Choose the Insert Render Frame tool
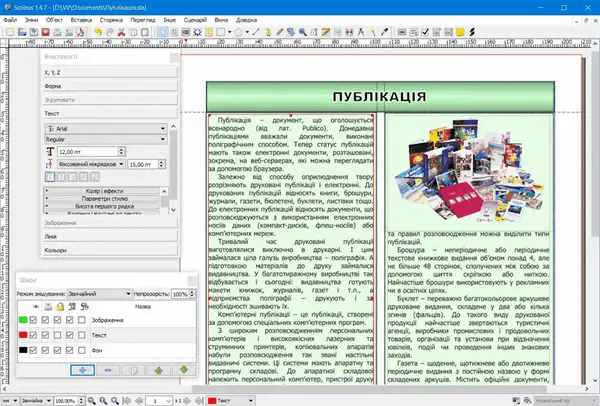The width and height of the screenshot is (600, 406). pyautogui.click(x=197, y=32)
